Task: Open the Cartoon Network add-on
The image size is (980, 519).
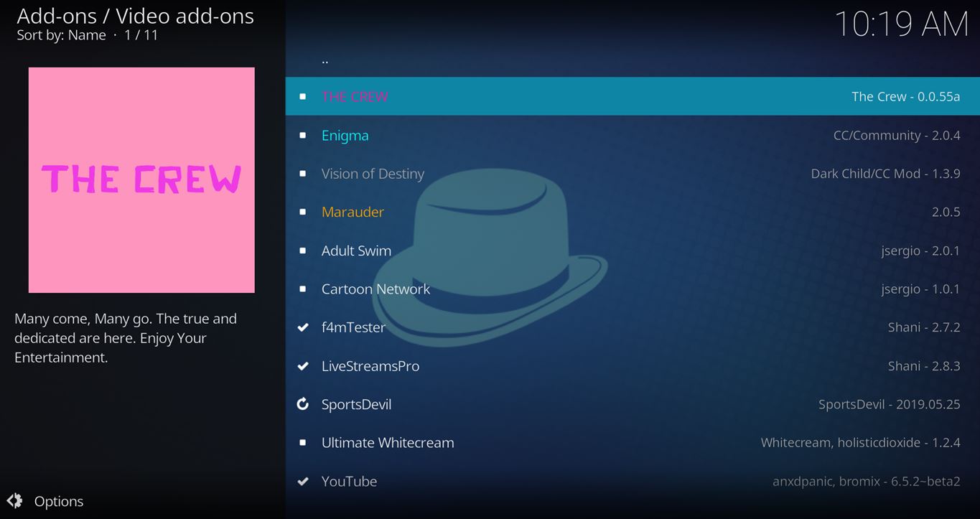Action: (375, 289)
